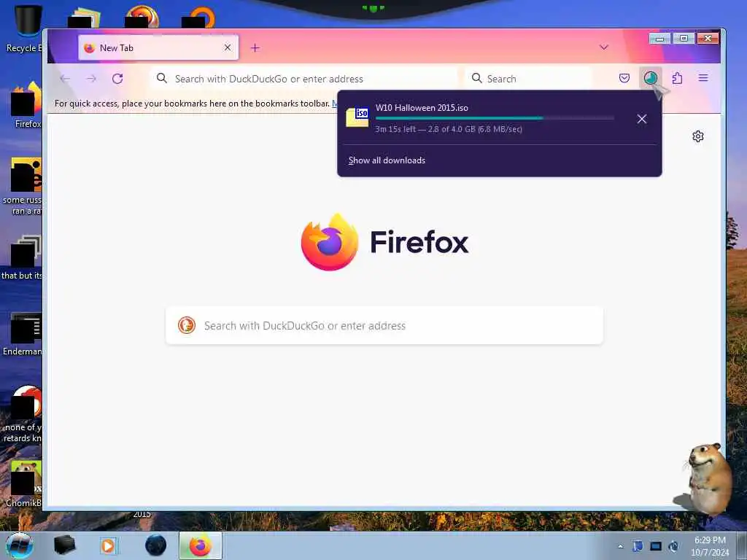This screenshot has width=747, height=560.
Task: Click the volume tray icon
Action: [x=673, y=546]
